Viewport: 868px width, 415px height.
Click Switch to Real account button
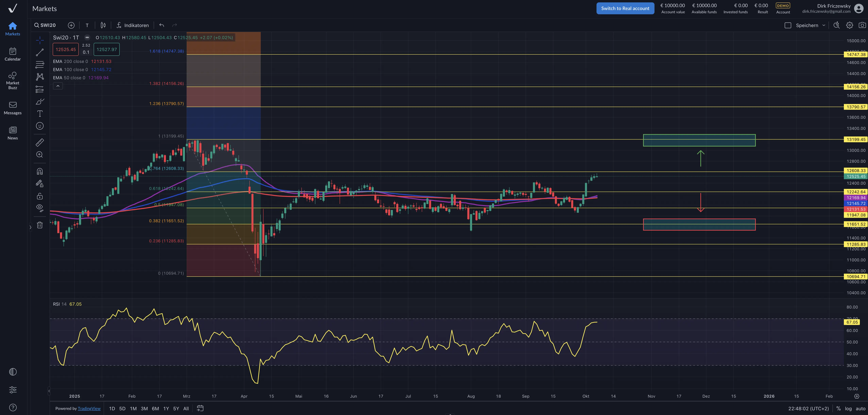(x=625, y=8)
